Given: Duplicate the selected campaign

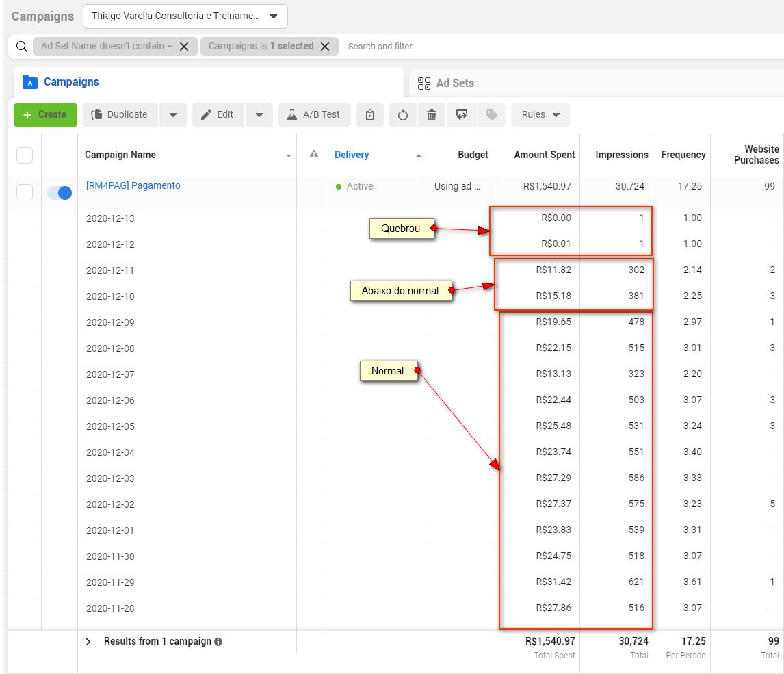Looking at the screenshot, I should pyautogui.click(x=120, y=115).
